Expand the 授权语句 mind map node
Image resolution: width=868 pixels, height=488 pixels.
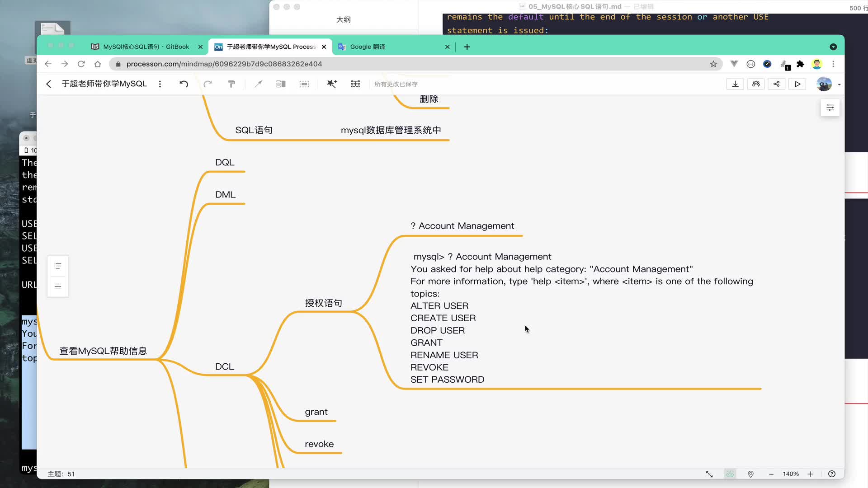(323, 303)
